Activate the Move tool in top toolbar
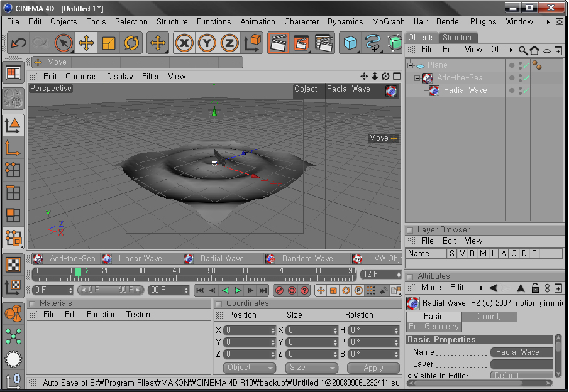 point(86,43)
